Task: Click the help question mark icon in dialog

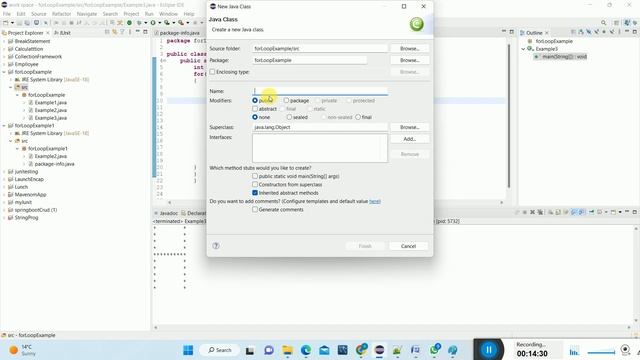Action: point(216,246)
